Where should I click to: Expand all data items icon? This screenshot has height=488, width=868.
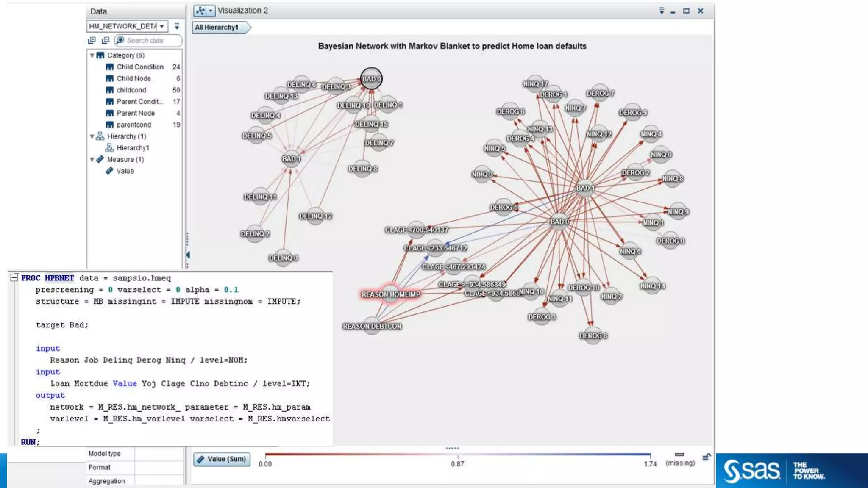click(92, 41)
